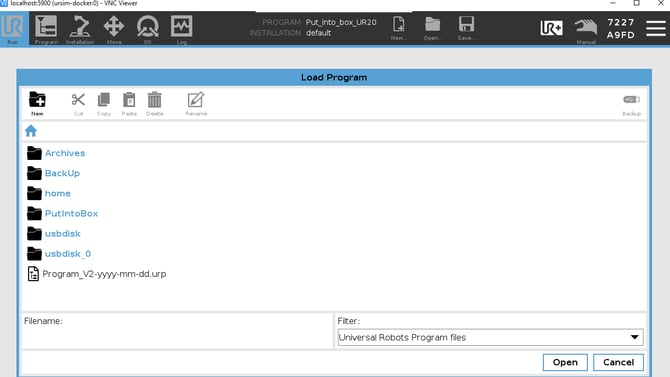Image resolution: width=670 pixels, height=377 pixels.
Task: Open the UR+ menu icon
Action: [551, 28]
